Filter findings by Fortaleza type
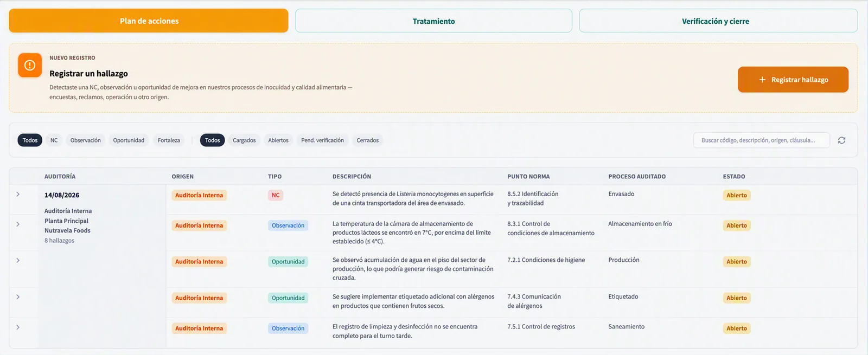868x355 pixels. click(x=169, y=140)
